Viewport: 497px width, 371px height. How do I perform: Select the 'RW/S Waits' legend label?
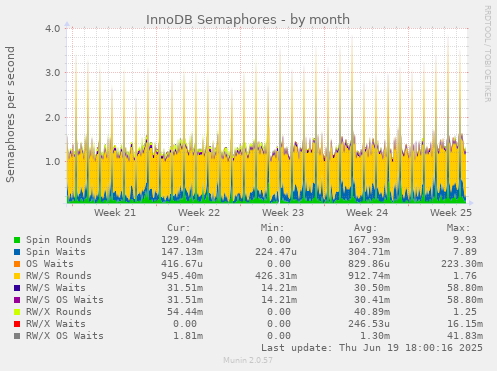[56, 288]
